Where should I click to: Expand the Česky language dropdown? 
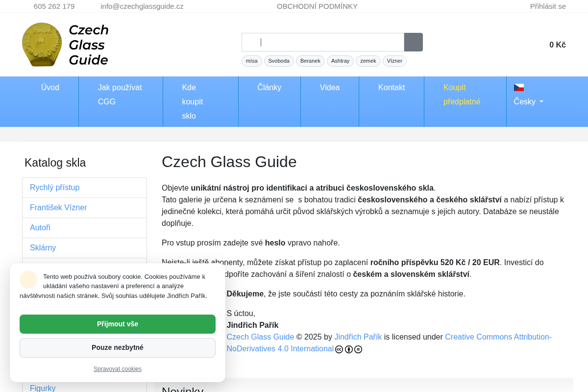[x=528, y=101]
